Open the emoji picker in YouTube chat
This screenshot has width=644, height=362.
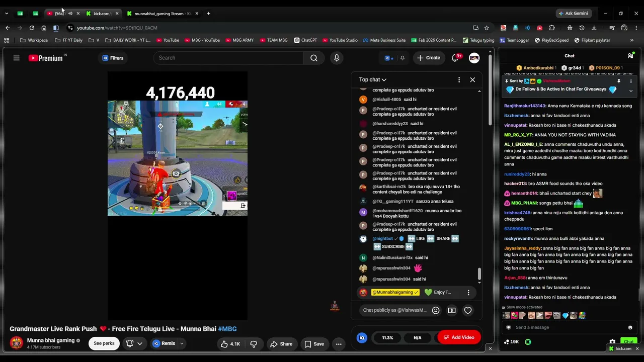tap(436, 310)
